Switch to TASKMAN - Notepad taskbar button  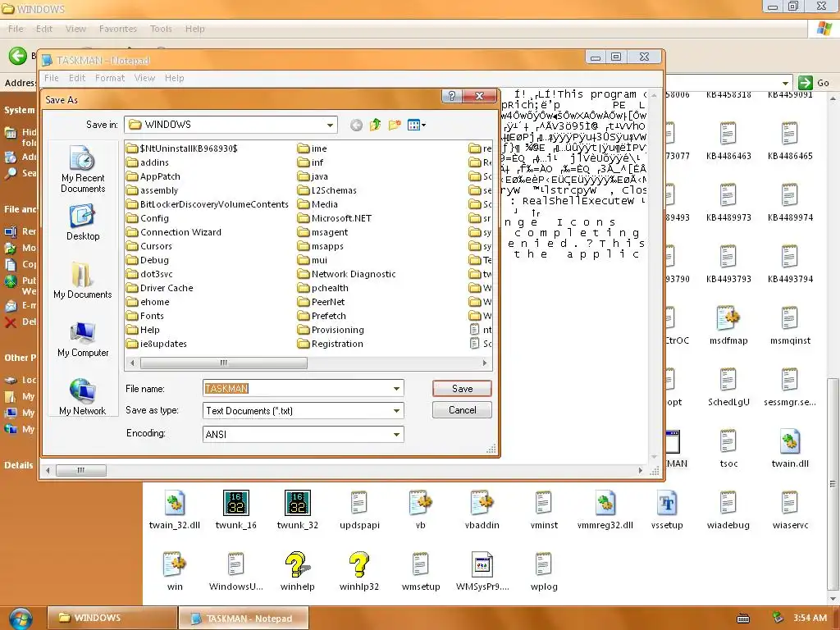(243, 619)
